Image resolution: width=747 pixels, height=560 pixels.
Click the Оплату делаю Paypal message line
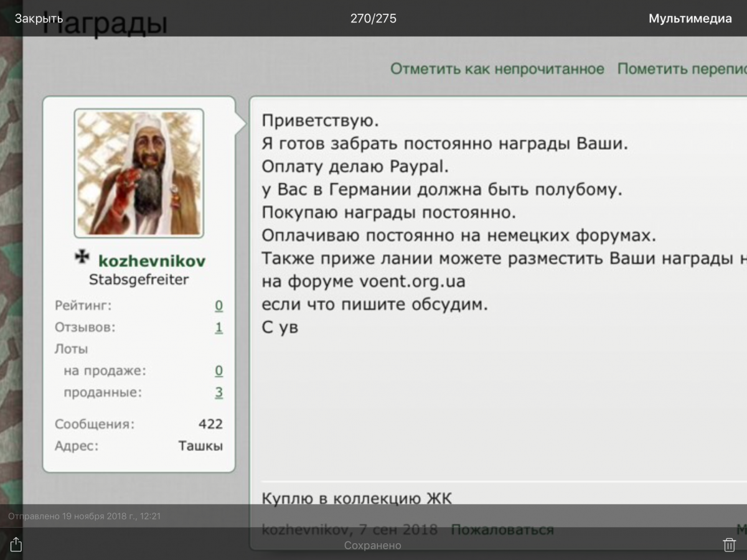[x=355, y=167]
